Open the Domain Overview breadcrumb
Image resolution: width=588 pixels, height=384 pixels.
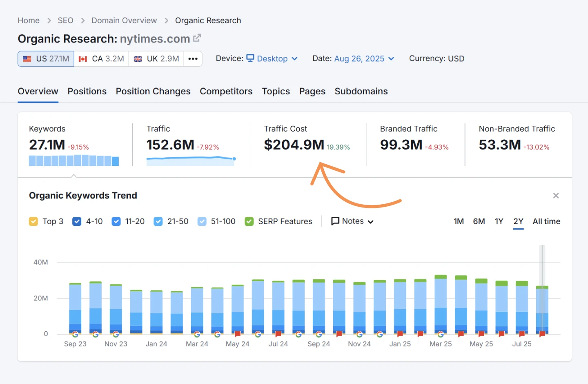[124, 20]
